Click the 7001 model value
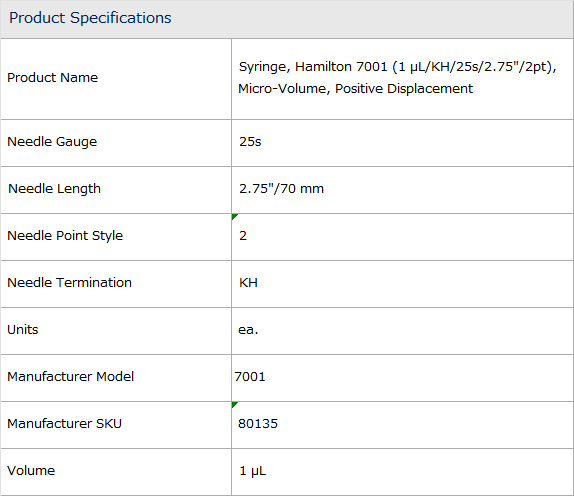Image resolution: width=574 pixels, height=496 pixels. pos(250,377)
